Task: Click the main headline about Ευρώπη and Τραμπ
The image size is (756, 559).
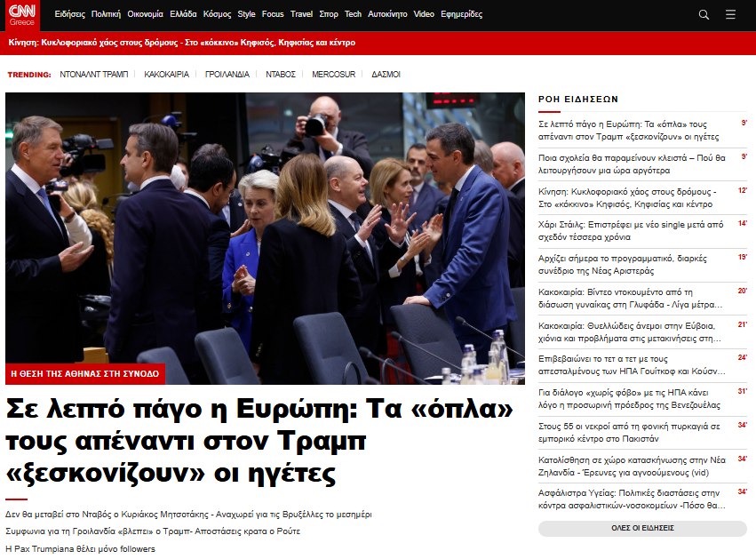Action: [x=259, y=441]
